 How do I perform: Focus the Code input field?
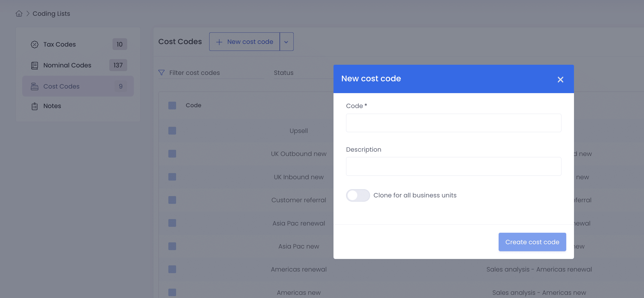click(453, 123)
